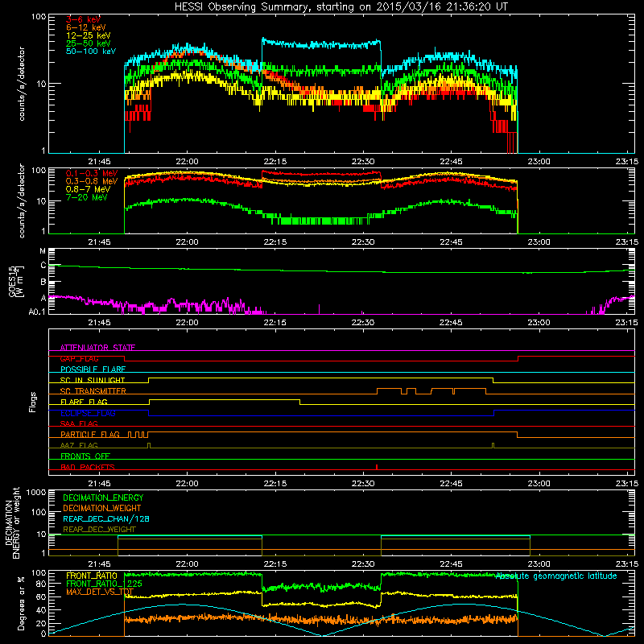The width and height of the screenshot is (644, 644).
Task: Select the POSSIBLE_FLARE flag label
Action: tap(93, 369)
